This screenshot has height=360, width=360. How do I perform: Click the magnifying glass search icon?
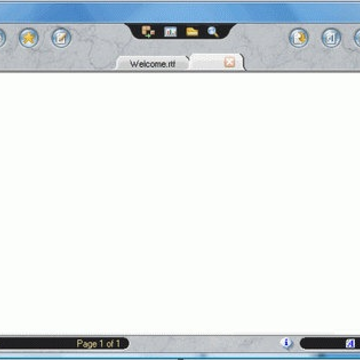213,32
